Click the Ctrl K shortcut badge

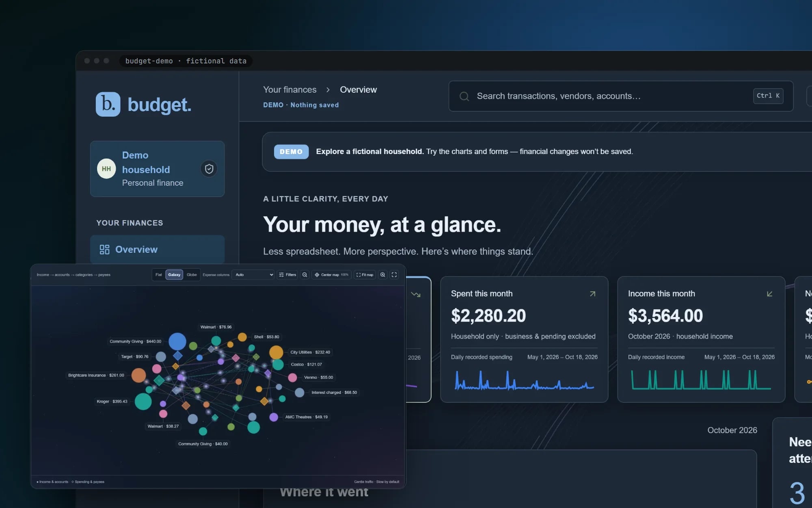(x=768, y=96)
